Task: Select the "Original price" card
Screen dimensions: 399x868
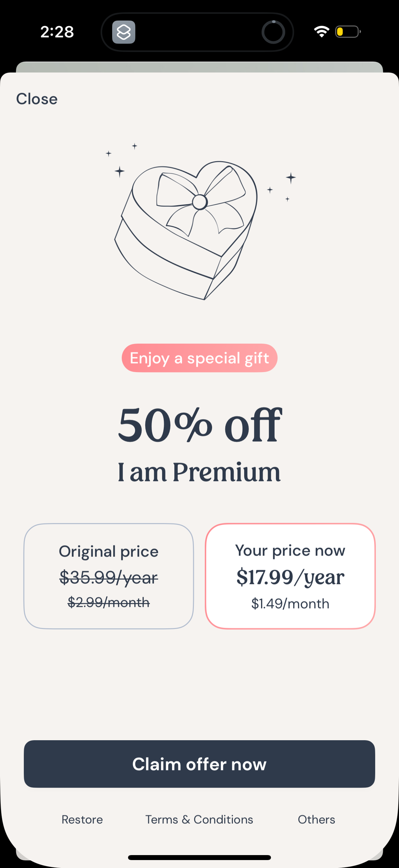Action: coord(109,576)
